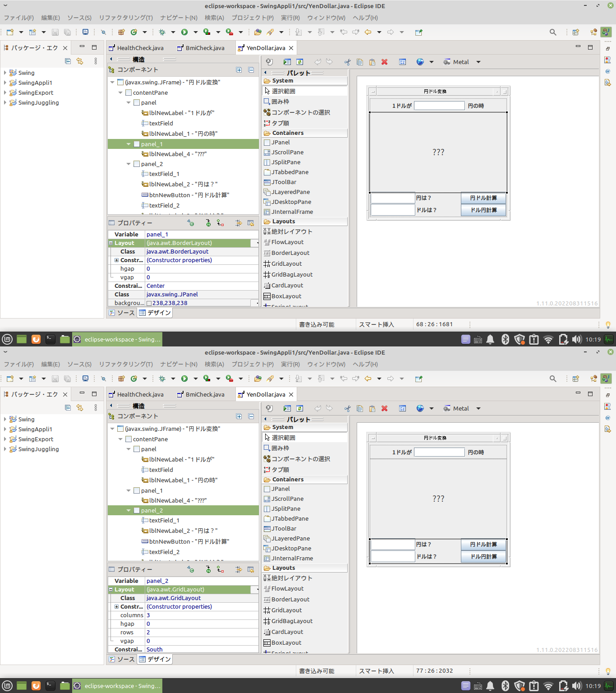Open the ファイル(F) menu in the upper window
The width and height of the screenshot is (616, 693).
click(x=19, y=18)
